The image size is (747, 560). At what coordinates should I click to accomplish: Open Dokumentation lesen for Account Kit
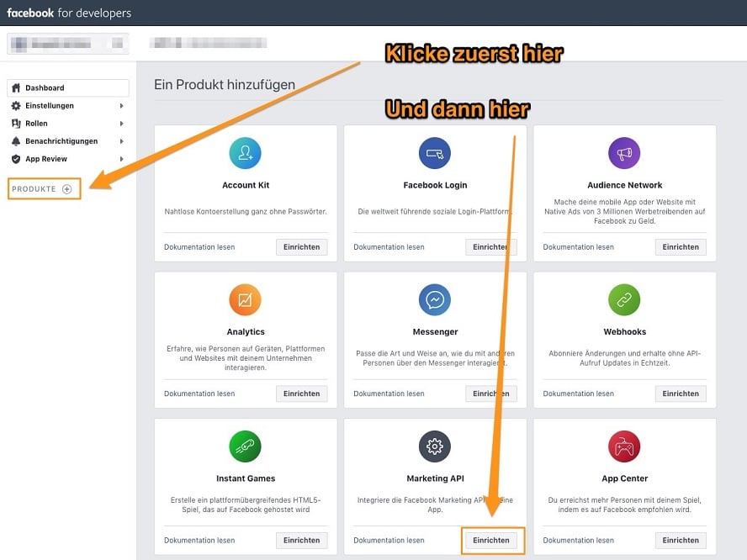tap(199, 247)
